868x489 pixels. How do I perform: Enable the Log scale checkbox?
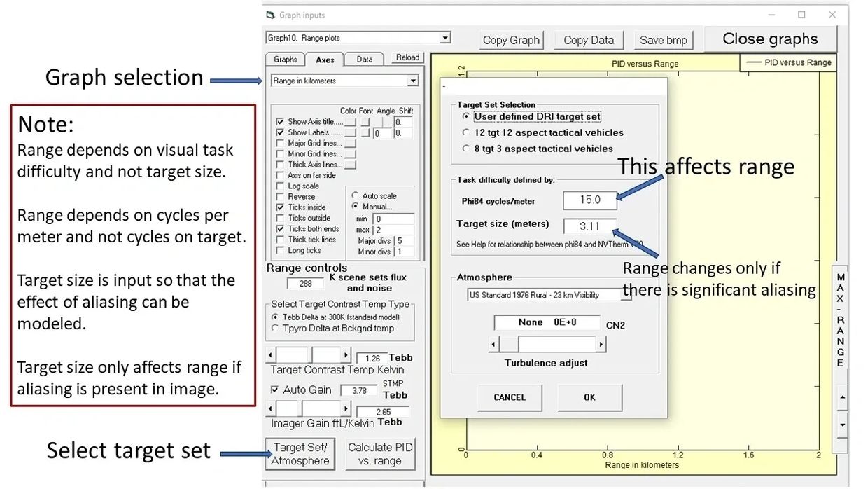coord(280,186)
